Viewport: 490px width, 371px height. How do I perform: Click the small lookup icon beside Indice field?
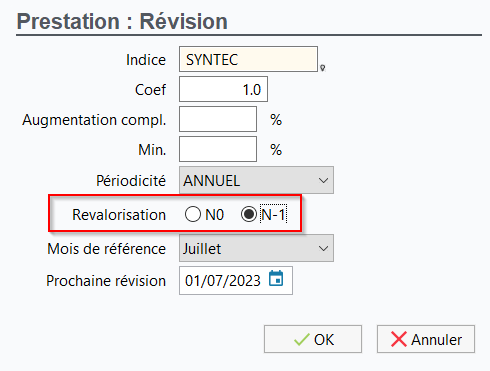tap(322, 68)
